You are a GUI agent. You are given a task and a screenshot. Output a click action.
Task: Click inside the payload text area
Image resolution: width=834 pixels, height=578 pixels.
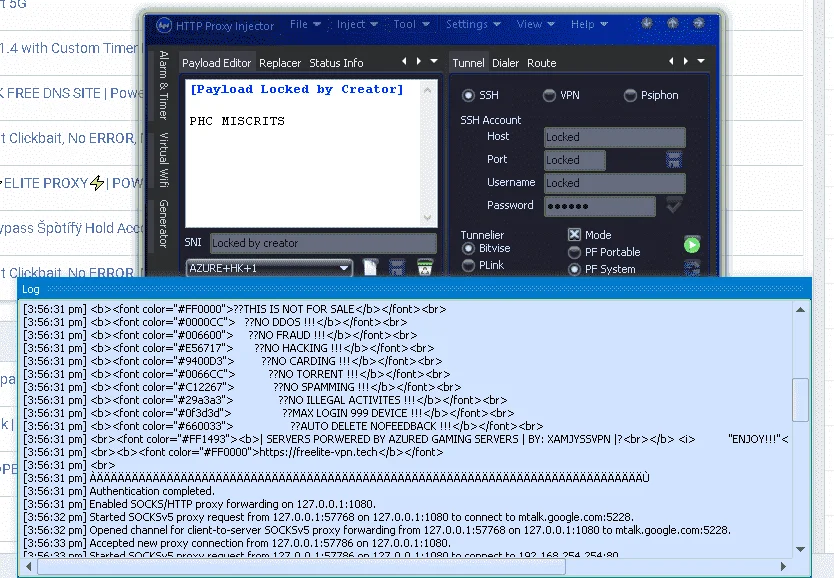[x=303, y=153]
